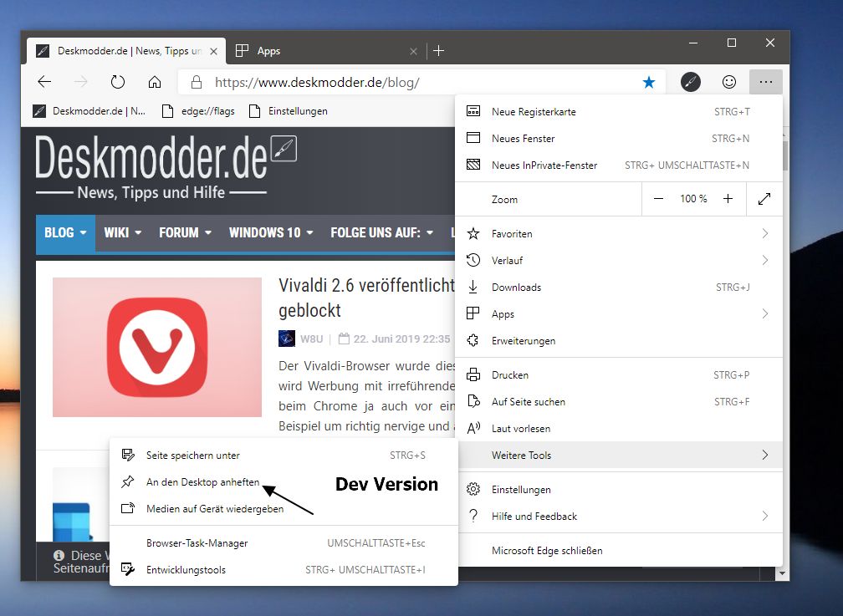843x616 pixels.
Task: Open Einstellungen from the main menu
Action: click(x=619, y=489)
